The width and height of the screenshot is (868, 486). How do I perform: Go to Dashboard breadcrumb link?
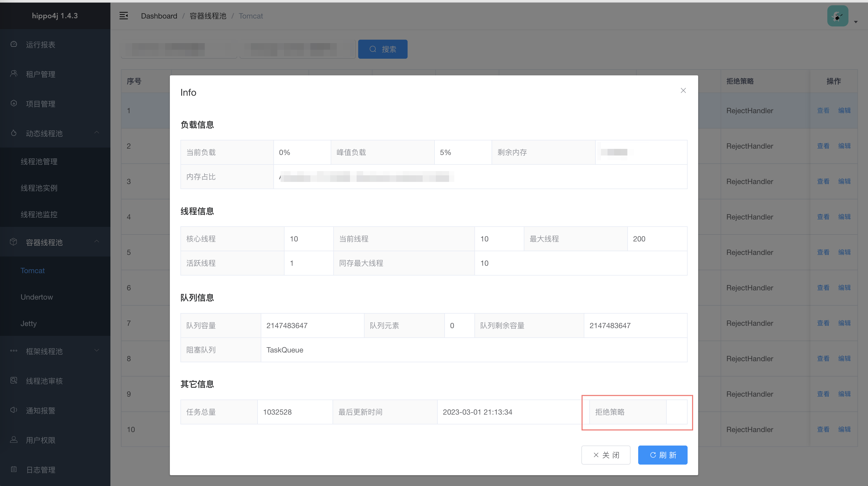pyautogui.click(x=159, y=16)
